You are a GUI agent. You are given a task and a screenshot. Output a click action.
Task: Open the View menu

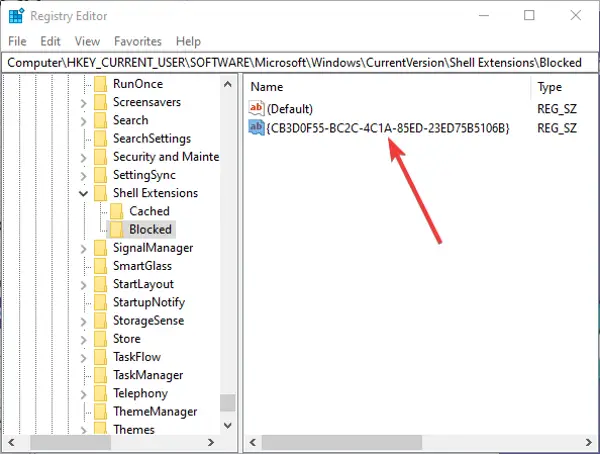(x=87, y=41)
